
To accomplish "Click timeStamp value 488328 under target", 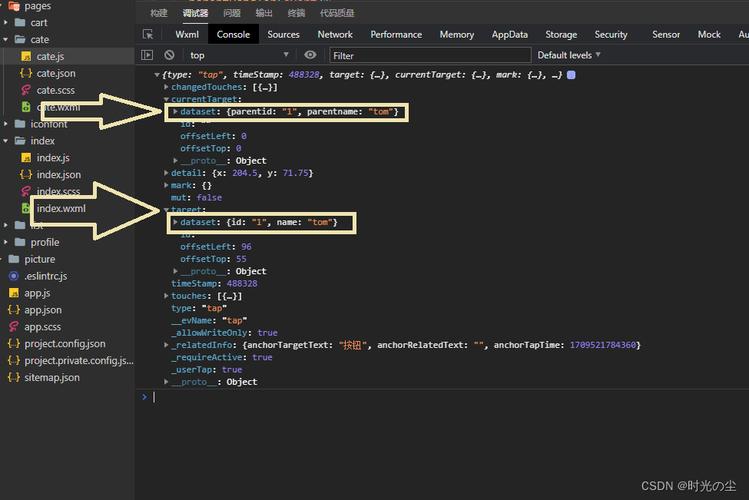I will tap(242, 284).
